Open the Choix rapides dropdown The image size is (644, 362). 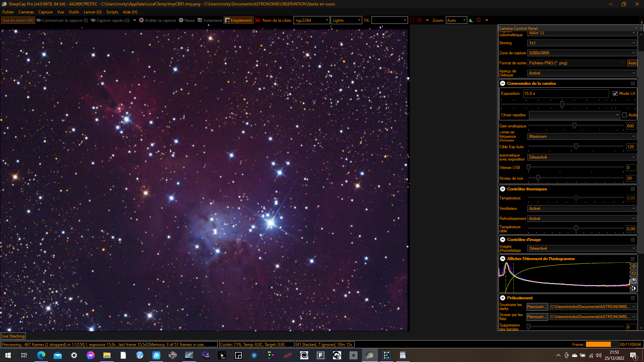click(575, 115)
